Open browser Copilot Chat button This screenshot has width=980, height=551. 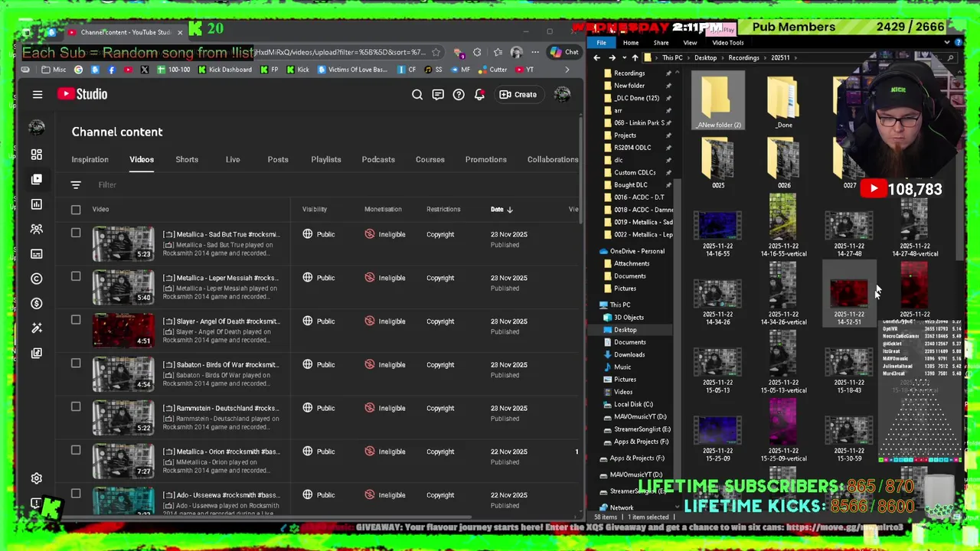click(565, 52)
